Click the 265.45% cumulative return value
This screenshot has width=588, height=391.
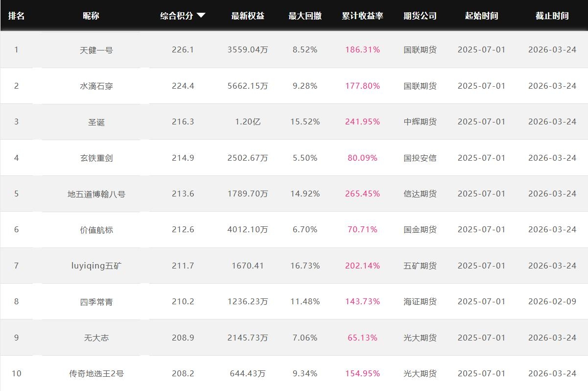point(362,194)
